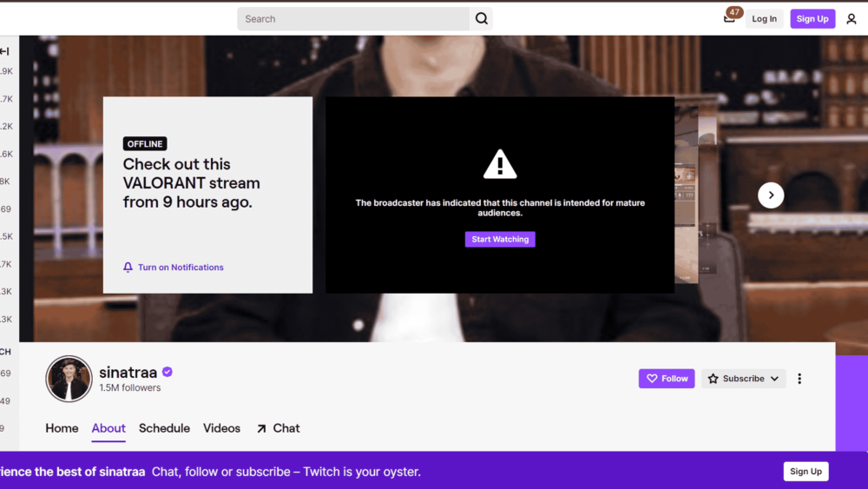Open the Videos tab
868x489 pixels.
(x=221, y=428)
